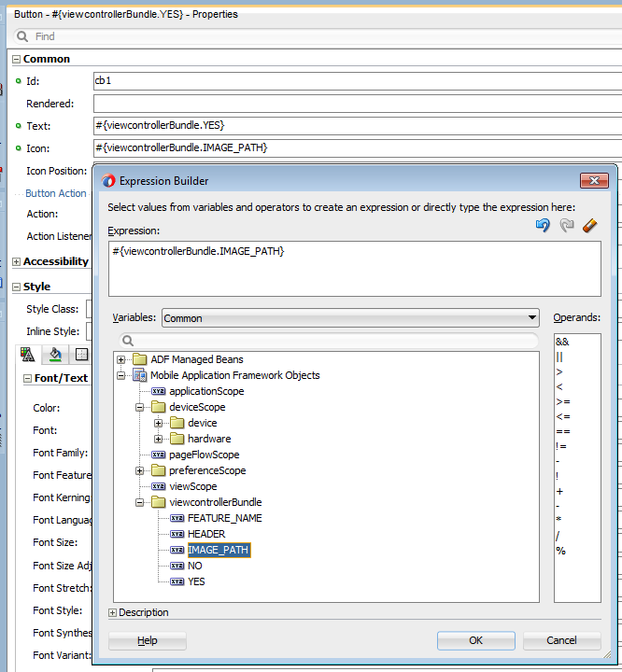Viewport: 622px width, 672px height.
Task: Select the paint bucket background style tab
Action: click(55, 355)
